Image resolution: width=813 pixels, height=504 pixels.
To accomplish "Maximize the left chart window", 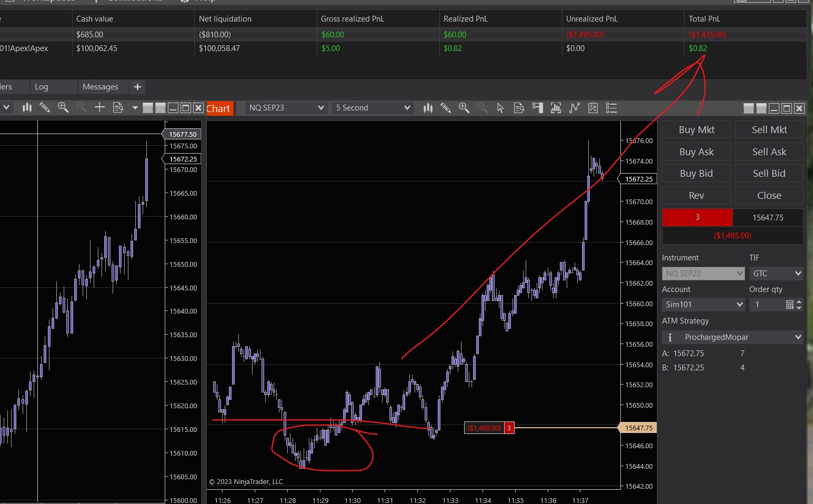I will click(x=186, y=108).
